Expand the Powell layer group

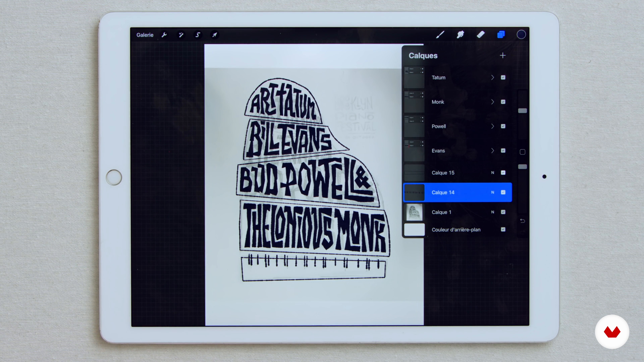[493, 126]
